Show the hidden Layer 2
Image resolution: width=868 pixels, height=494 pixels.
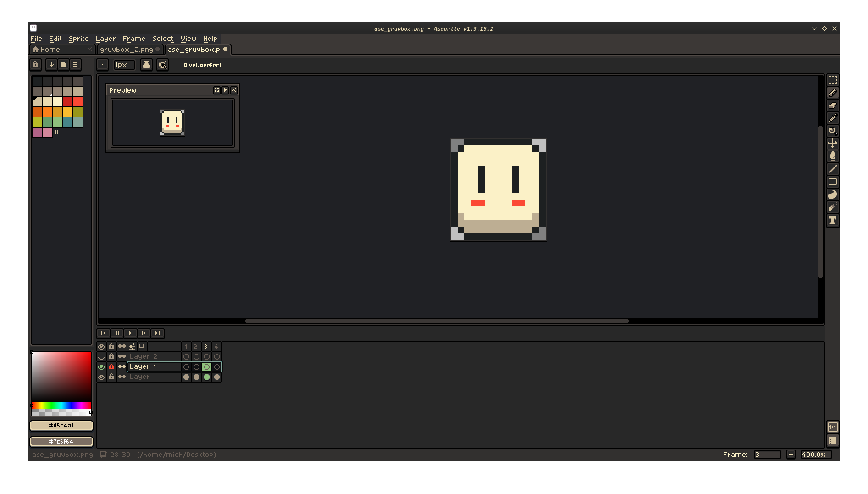click(x=101, y=357)
